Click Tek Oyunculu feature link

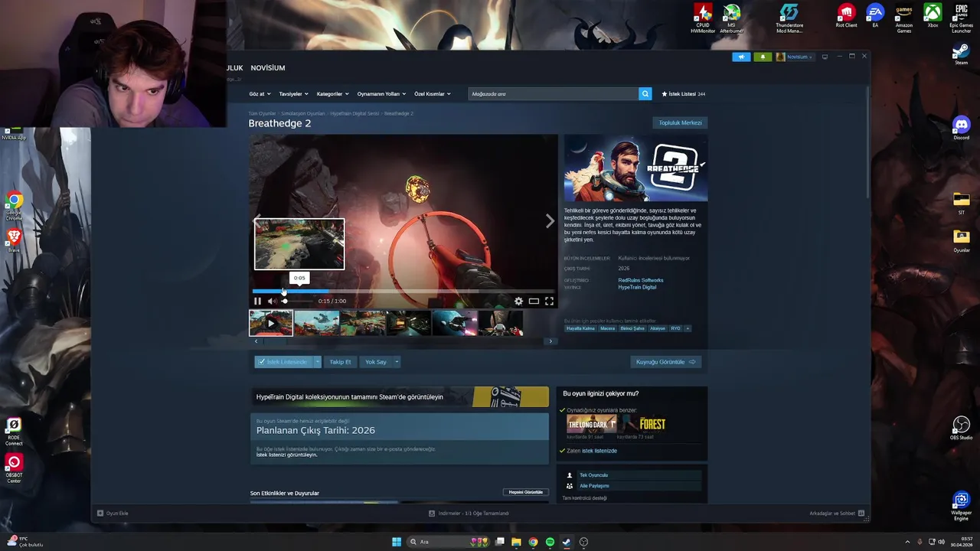pyautogui.click(x=593, y=475)
